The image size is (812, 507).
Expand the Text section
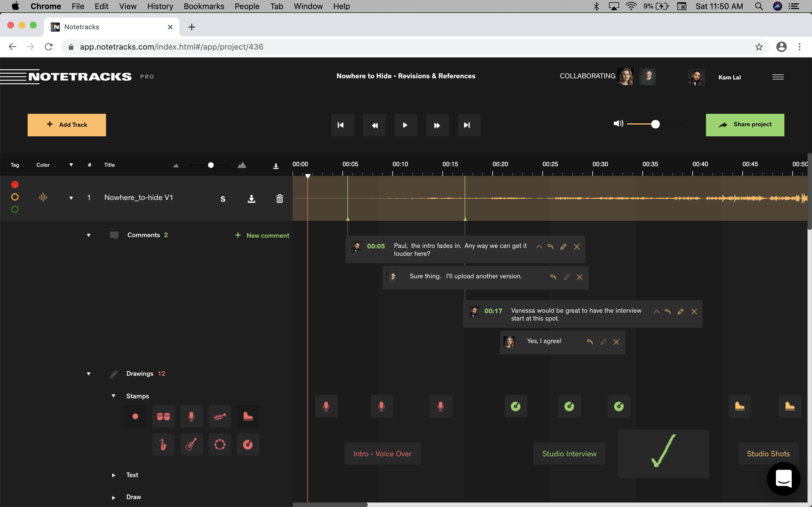113,475
